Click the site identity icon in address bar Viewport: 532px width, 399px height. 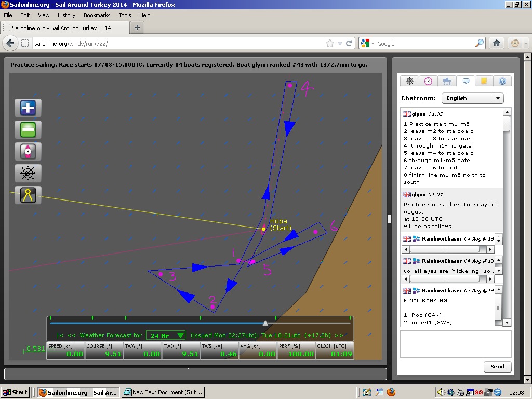[25, 44]
